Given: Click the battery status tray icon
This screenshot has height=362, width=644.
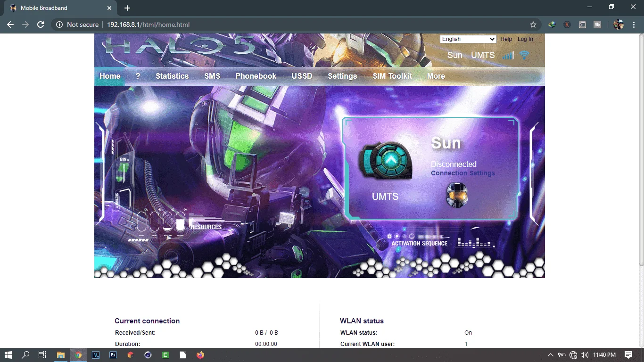Looking at the screenshot, I should coord(561,355).
